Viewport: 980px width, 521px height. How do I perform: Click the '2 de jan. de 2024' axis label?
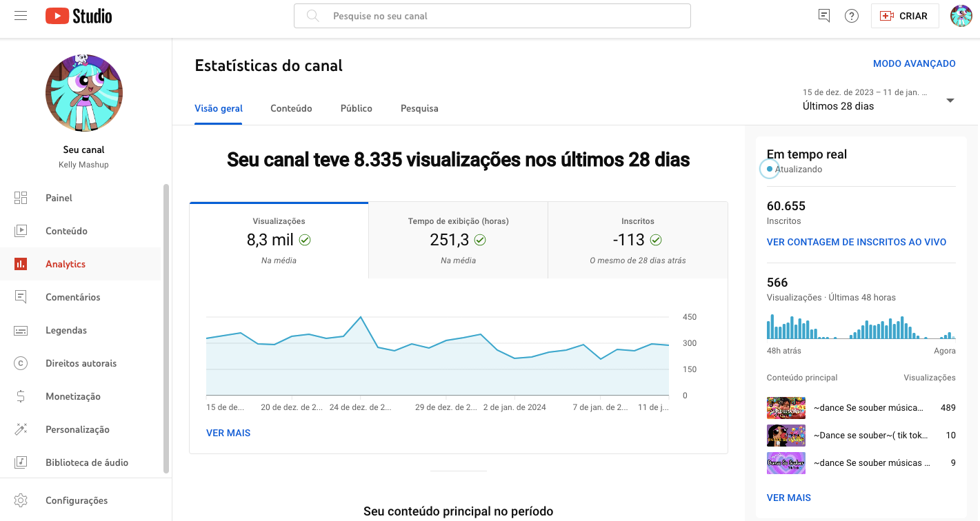pyautogui.click(x=514, y=407)
